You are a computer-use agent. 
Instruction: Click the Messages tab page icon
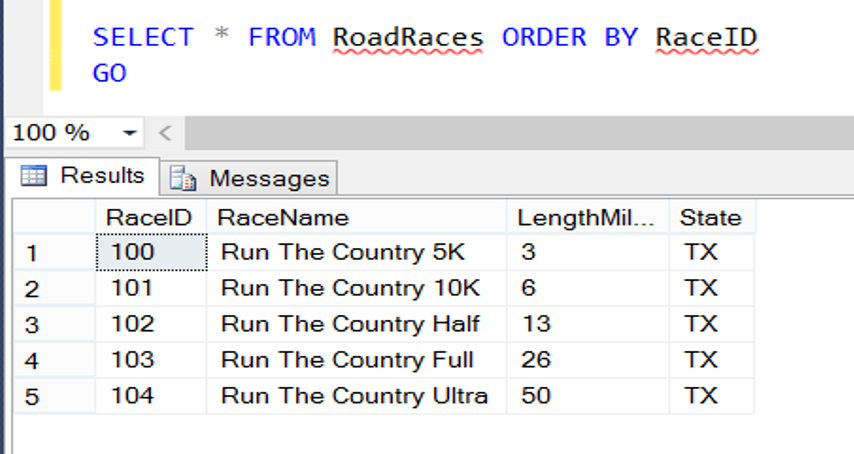pos(184,179)
